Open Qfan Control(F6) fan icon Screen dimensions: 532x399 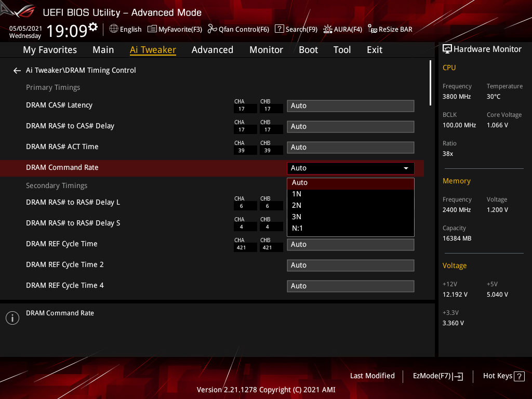point(212,29)
